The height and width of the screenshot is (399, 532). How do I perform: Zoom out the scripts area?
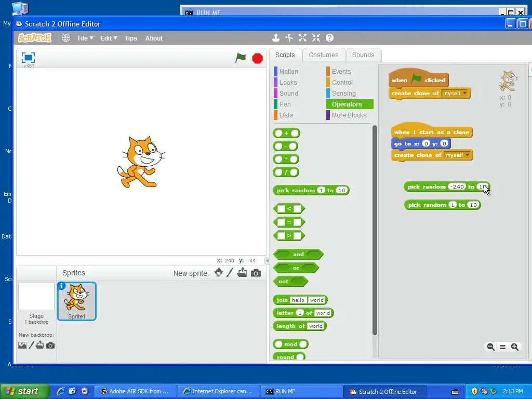(490, 347)
